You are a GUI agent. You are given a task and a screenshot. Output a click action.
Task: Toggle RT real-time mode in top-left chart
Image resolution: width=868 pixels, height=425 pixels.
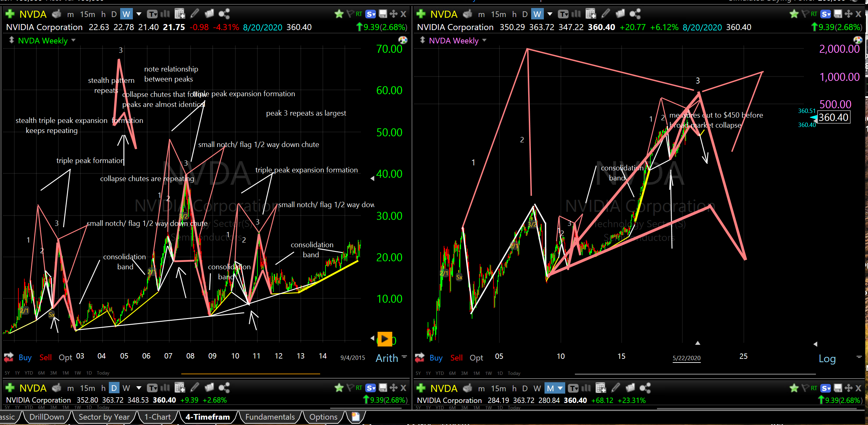[x=359, y=14]
